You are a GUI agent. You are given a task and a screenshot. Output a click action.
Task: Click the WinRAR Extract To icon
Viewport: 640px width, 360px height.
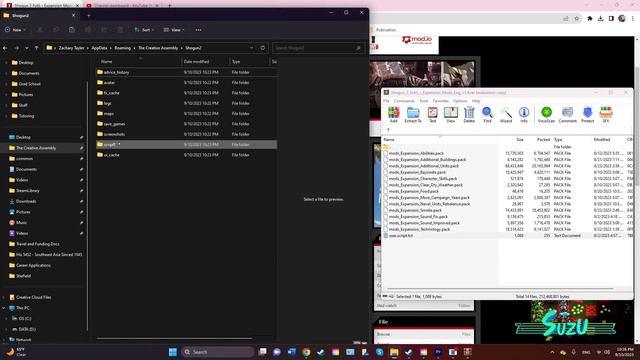pos(413,114)
